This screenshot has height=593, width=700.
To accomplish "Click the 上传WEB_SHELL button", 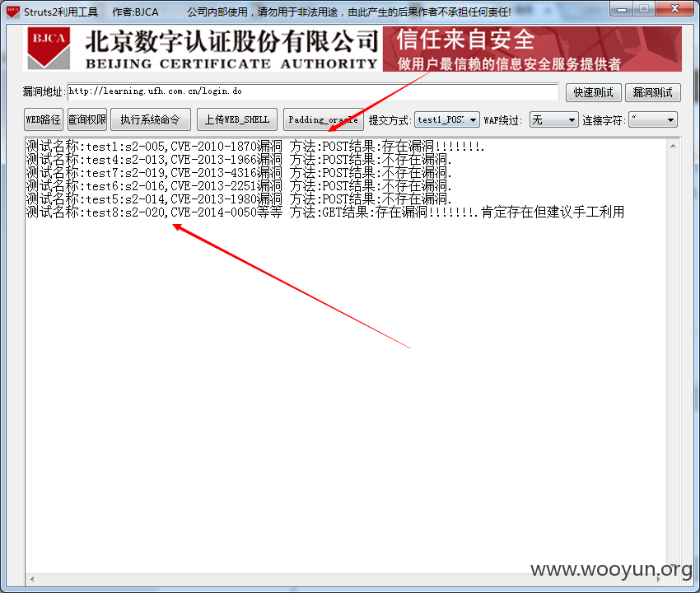I will [237, 119].
